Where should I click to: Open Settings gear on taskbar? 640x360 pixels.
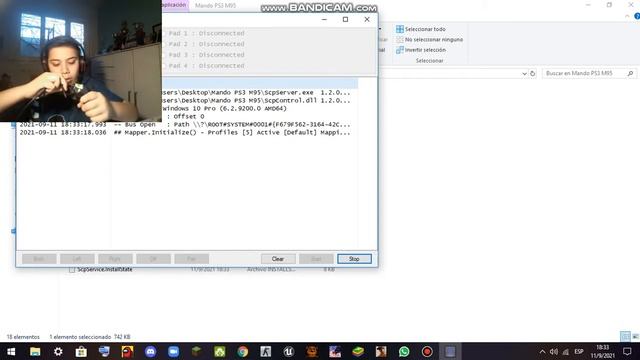[x=58, y=351]
